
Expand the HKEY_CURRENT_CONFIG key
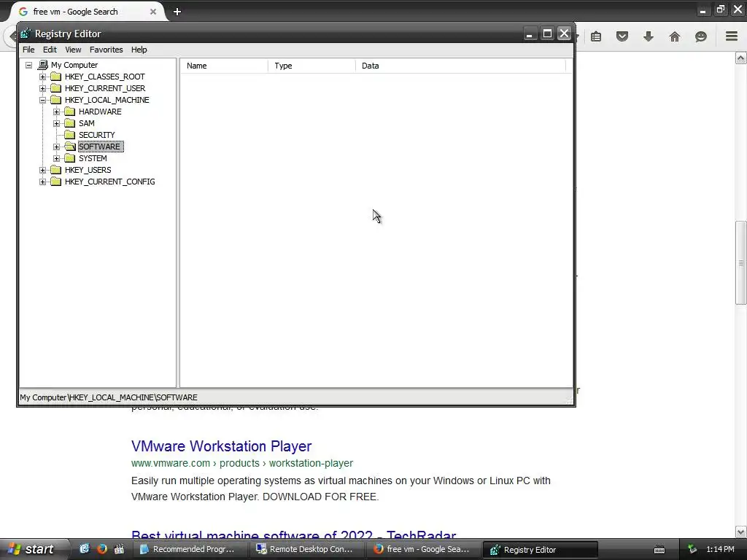point(42,182)
